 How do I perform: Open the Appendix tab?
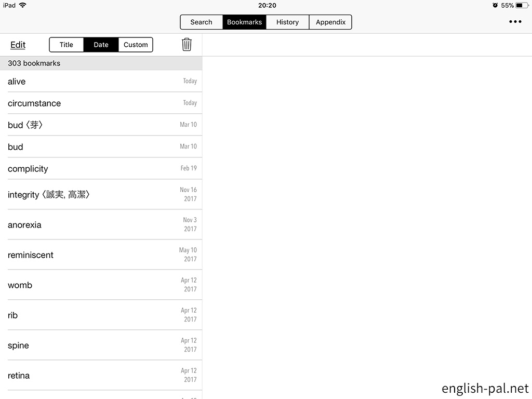tap(330, 22)
